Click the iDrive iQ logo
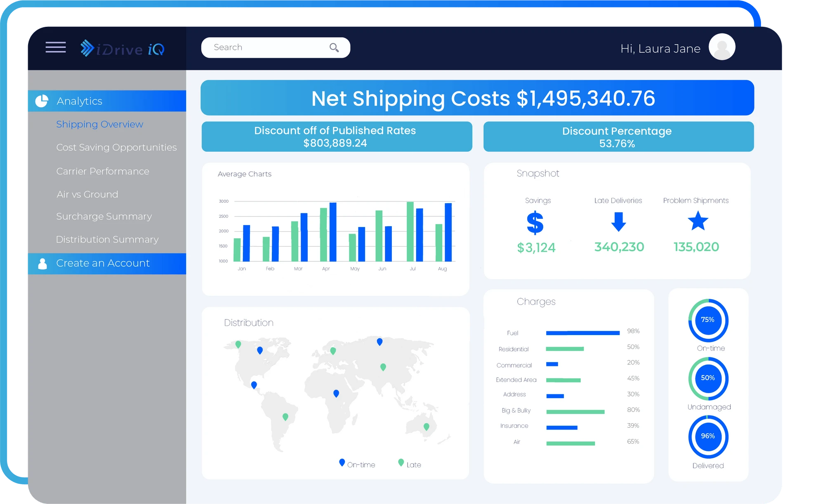This screenshot has width=825, height=504. point(122,48)
